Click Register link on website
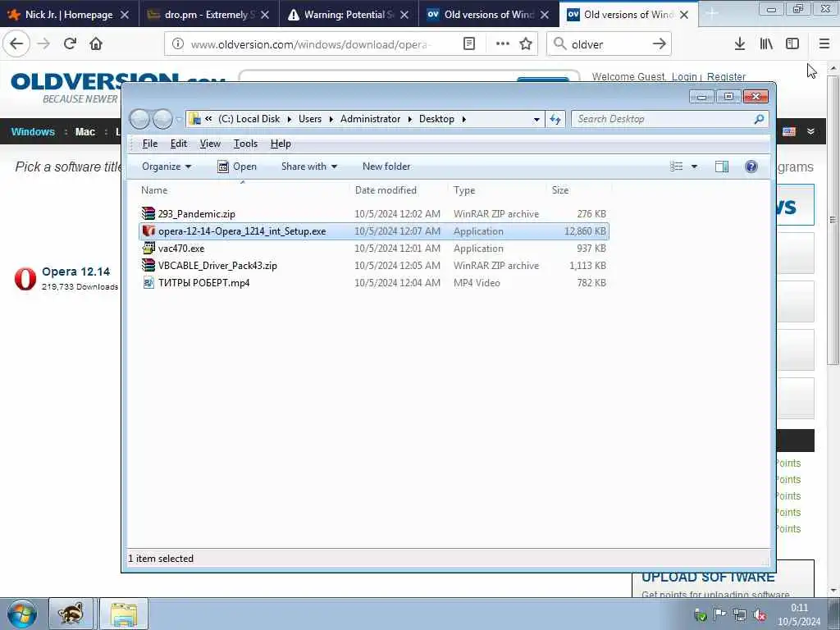840x630 pixels. [x=726, y=76]
